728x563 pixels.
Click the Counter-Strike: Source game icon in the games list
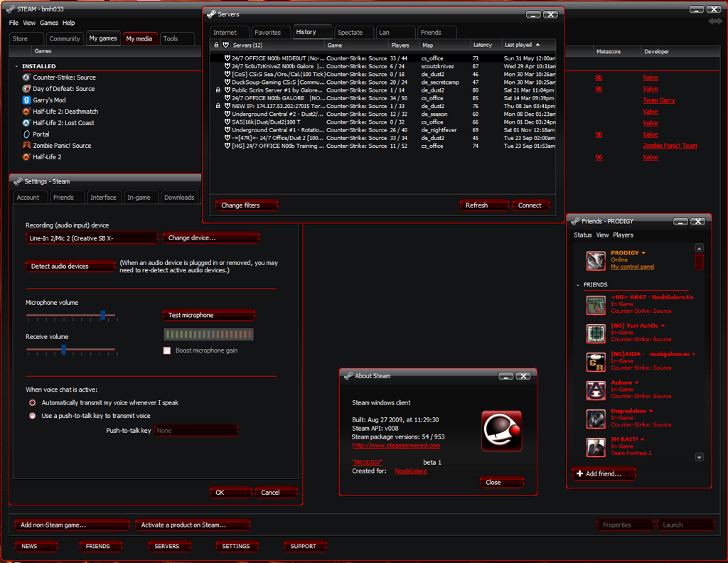coord(26,77)
